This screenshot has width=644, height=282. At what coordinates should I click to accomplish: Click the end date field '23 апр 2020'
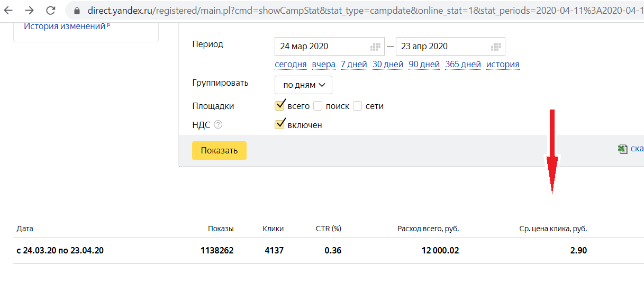(450, 47)
